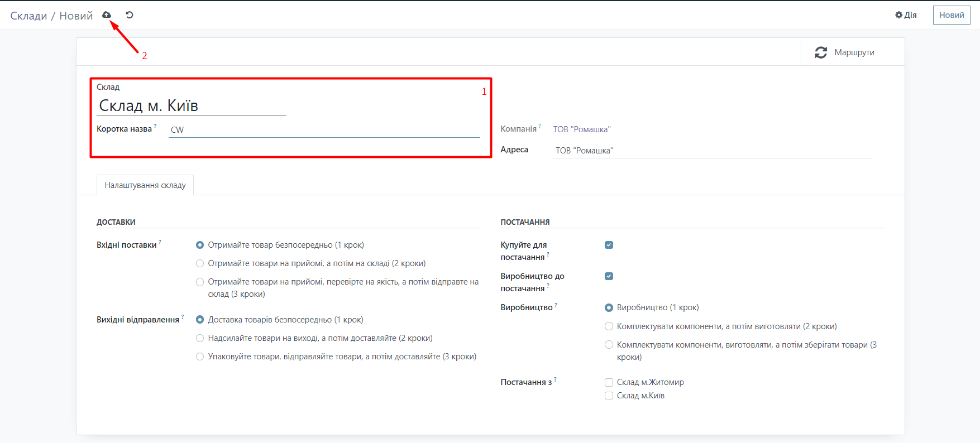
Task: Toggle Виробництво до постачання checkbox
Action: pyautogui.click(x=609, y=276)
